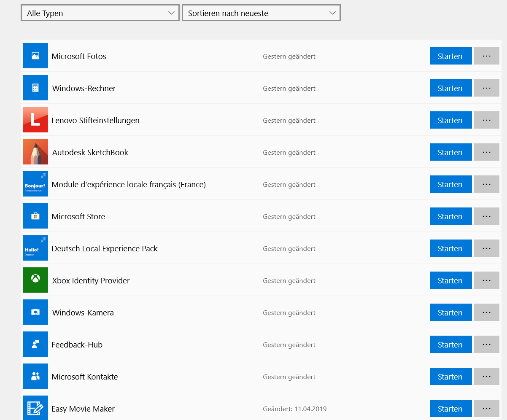Click the French Bonjour language pack icon
507x420 pixels.
click(x=35, y=184)
